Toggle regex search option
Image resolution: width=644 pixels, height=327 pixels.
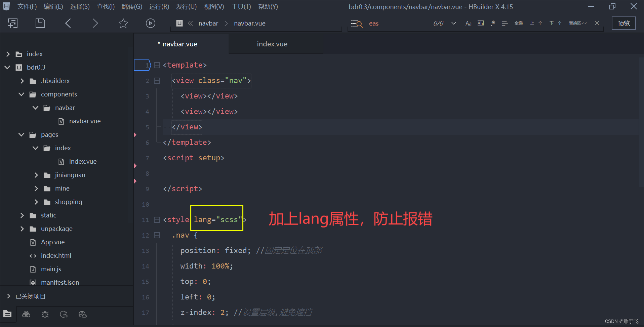tap(493, 23)
